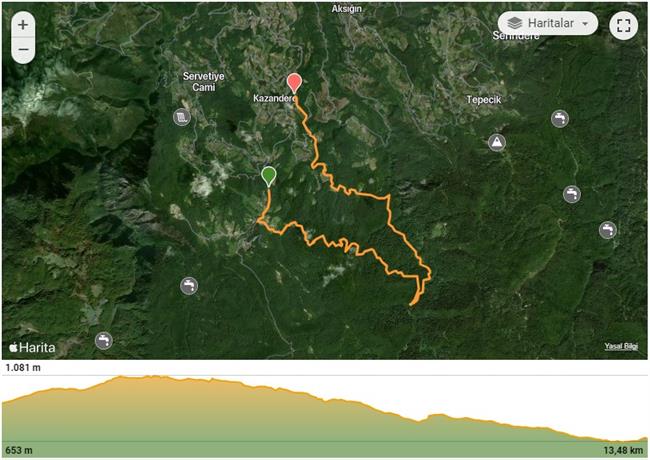The height and width of the screenshot is (460, 650).
Task: Click the Tepecik place label
Action: tap(483, 100)
